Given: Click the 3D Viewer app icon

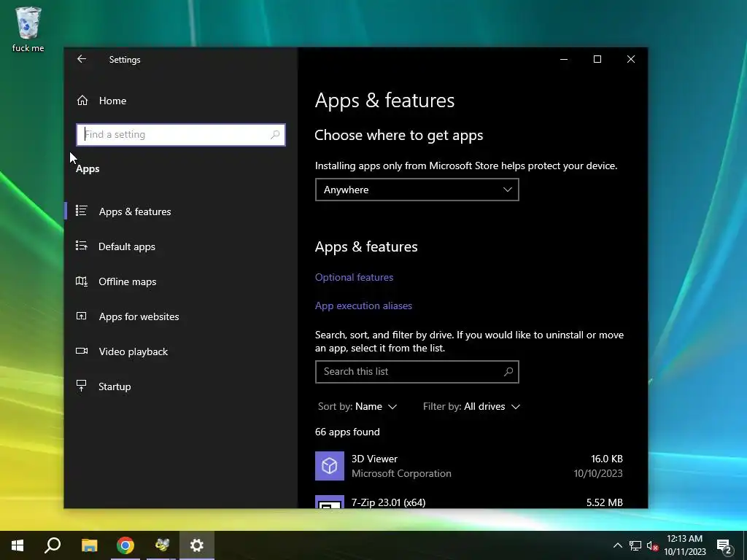Looking at the screenshot, I should [330, 466].
